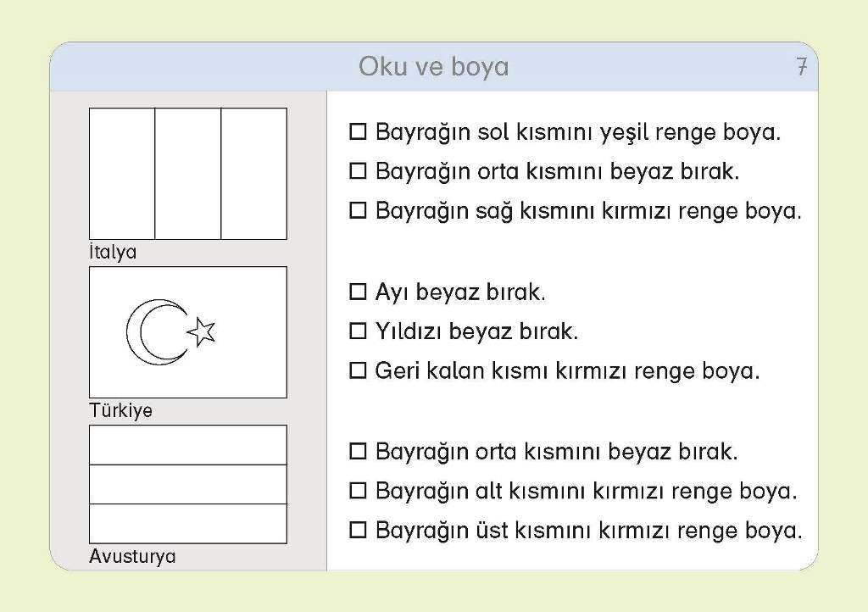This screenshot has height=612, width=868.
Task: Tick the 'üst kısmını kırmızı renge boya' checkbox
Action: [358, 531]
